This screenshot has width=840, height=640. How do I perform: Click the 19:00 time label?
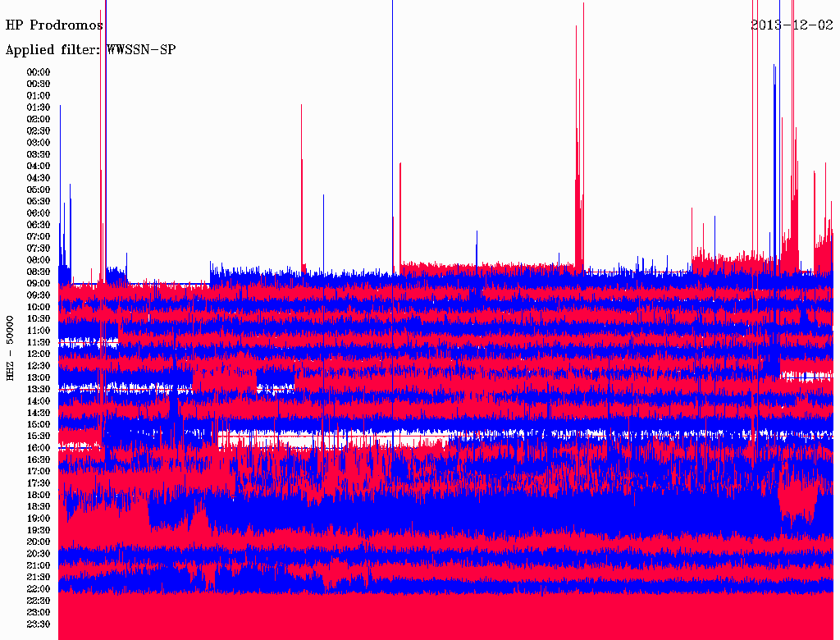(39, 519)
